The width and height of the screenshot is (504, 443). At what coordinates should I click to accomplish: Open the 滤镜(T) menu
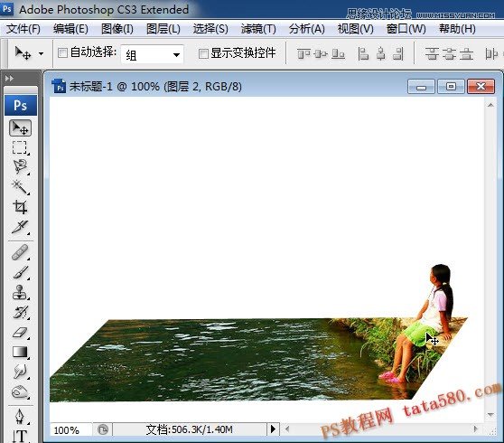[258, 29]
